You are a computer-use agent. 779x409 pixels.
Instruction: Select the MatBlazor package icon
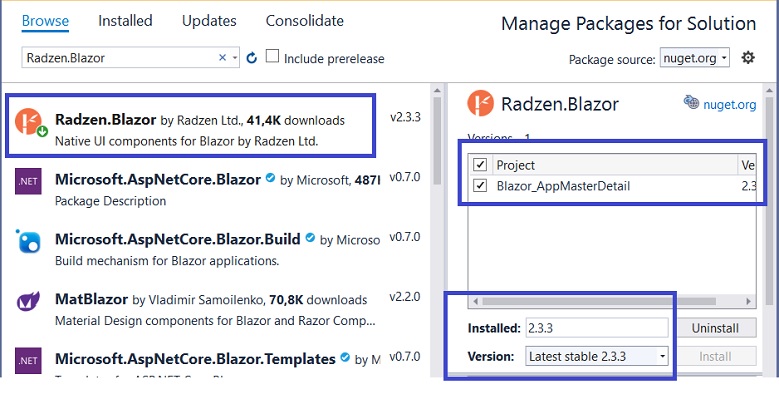pos(28,301)
